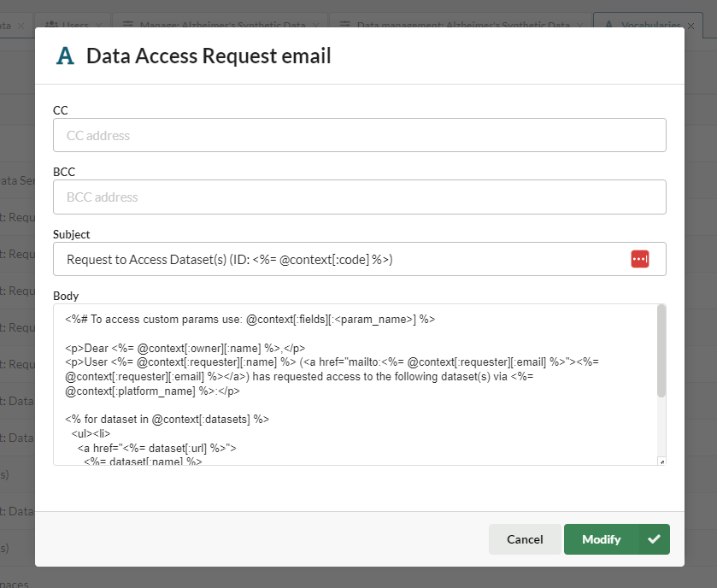717x588 pixels.
Task: Click the Vocabularies tab A icon
Action: pos(608,26)
